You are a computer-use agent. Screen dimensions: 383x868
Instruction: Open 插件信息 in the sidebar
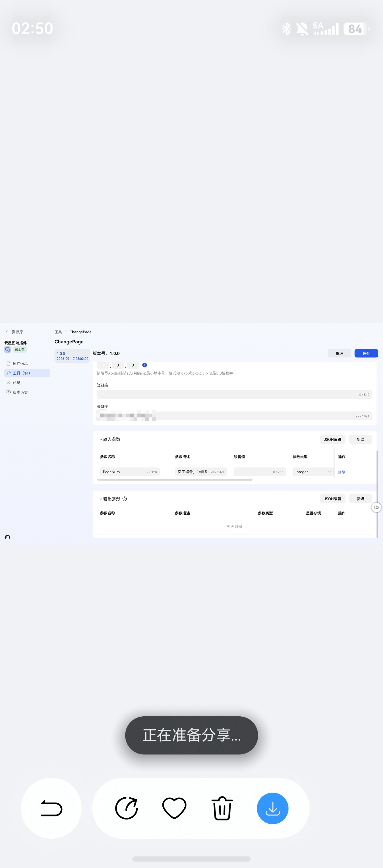click(x=27, y=363)
